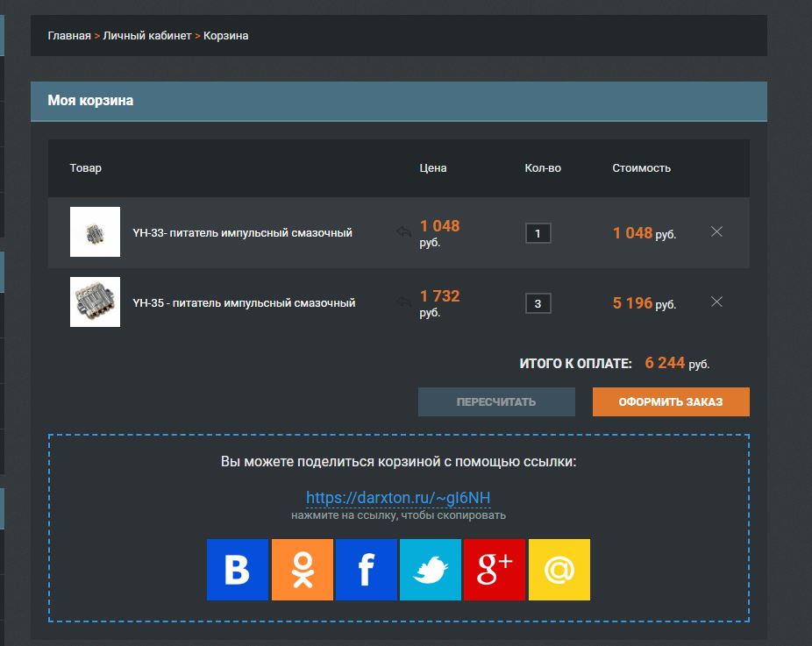This screenshot has height=646, width=812.
Task: Edit quantity field for YH-33
Action: [x=538, y=233]
